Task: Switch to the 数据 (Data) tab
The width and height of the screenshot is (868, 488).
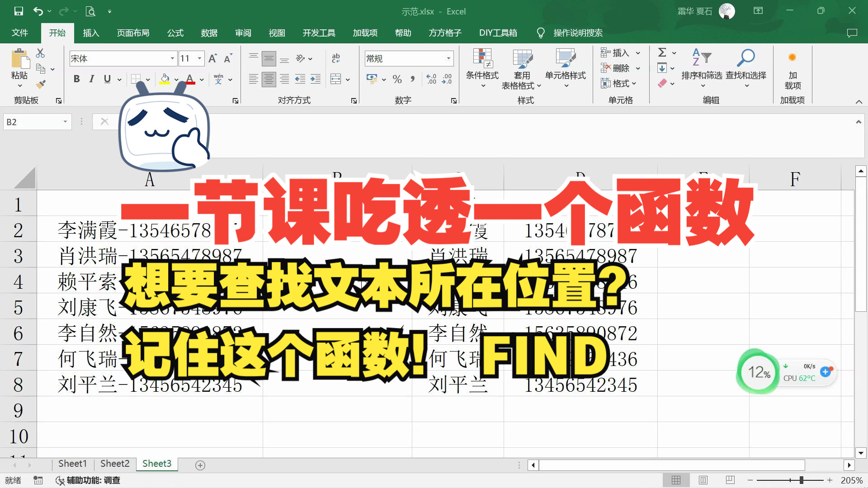Action: click(209, 33)
